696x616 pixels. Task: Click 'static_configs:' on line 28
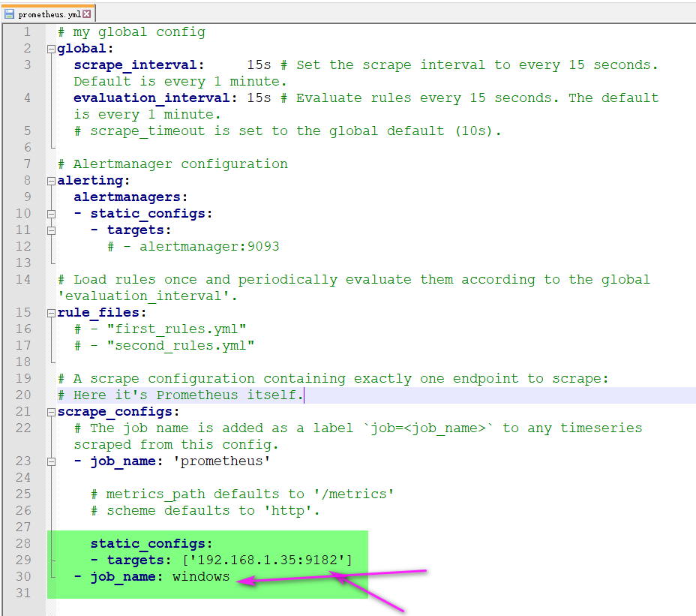coord(151,544)
